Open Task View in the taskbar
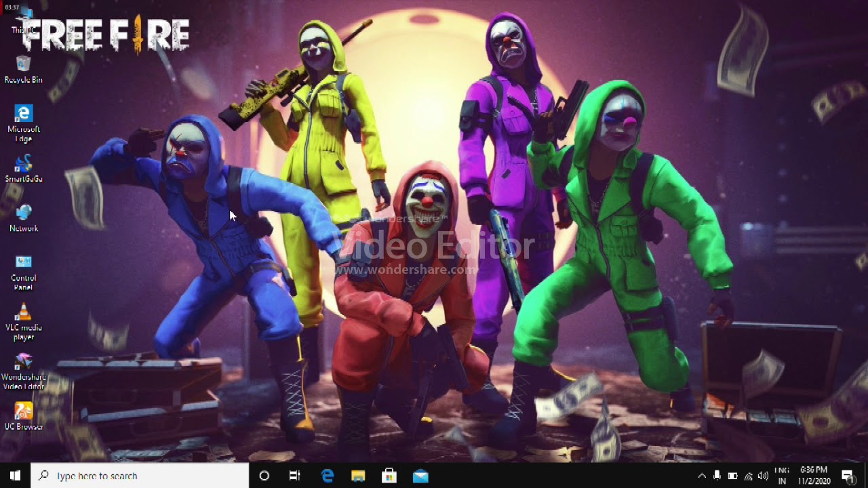This screenshot has height=488, width=868. click(295, 476)
